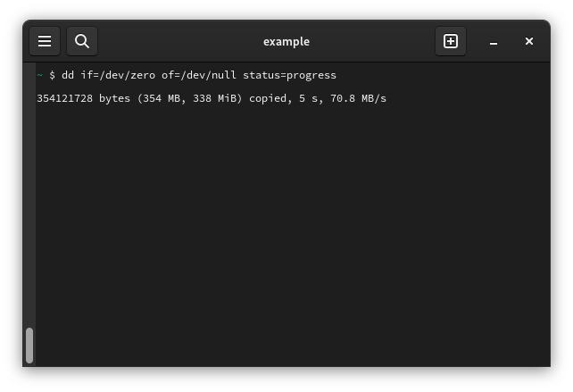Click the "status=progress" option text

[289, 75]
